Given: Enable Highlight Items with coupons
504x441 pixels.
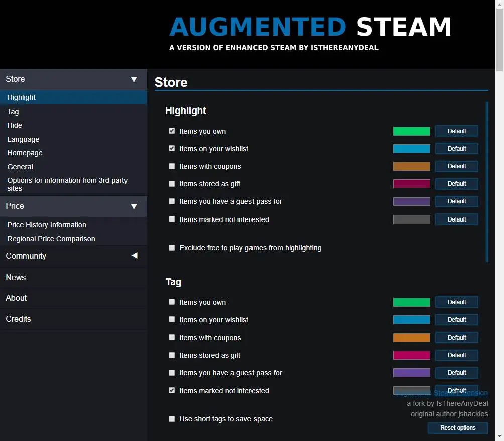Looking at the screenshot, I should point(172,166).
